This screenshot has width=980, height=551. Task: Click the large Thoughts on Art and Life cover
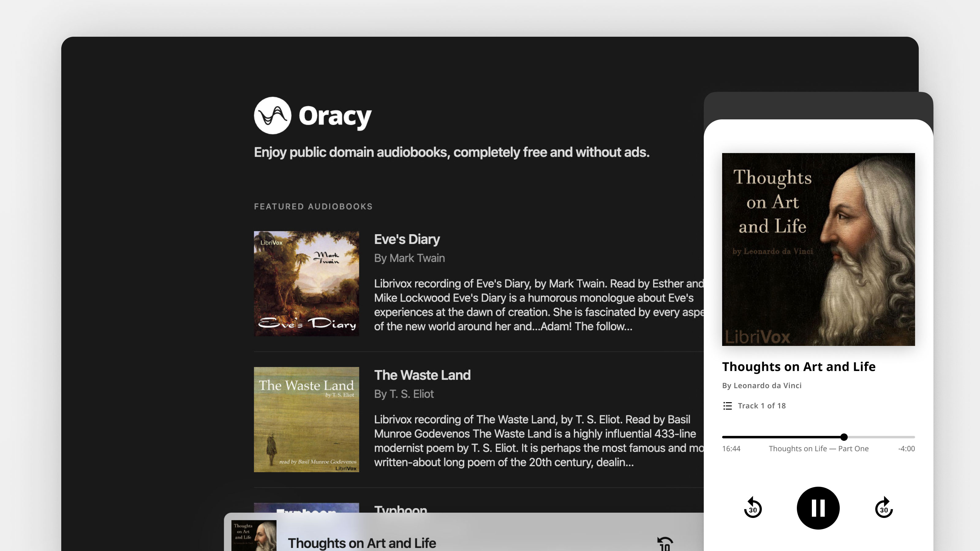[x=818, y=249]
